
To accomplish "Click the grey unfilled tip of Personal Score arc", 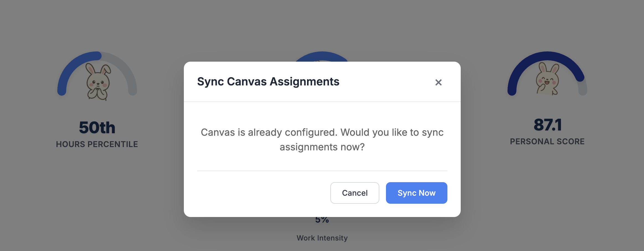I will [583, 88].
